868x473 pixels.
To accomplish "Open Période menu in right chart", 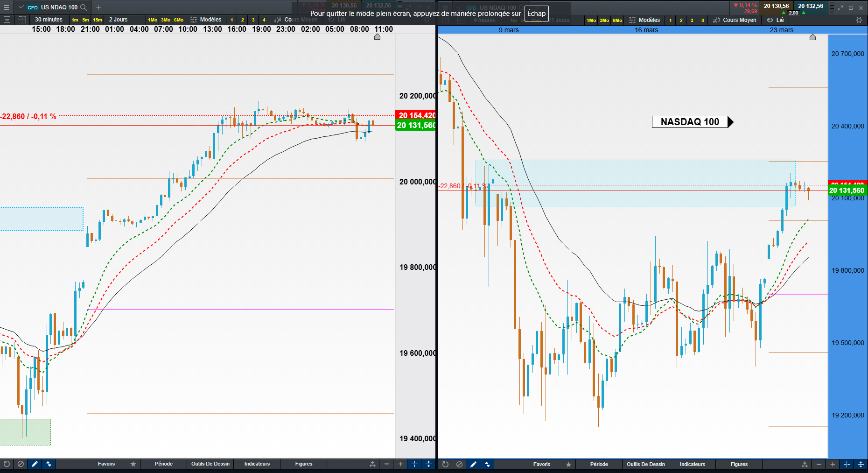I will [599, 464].
